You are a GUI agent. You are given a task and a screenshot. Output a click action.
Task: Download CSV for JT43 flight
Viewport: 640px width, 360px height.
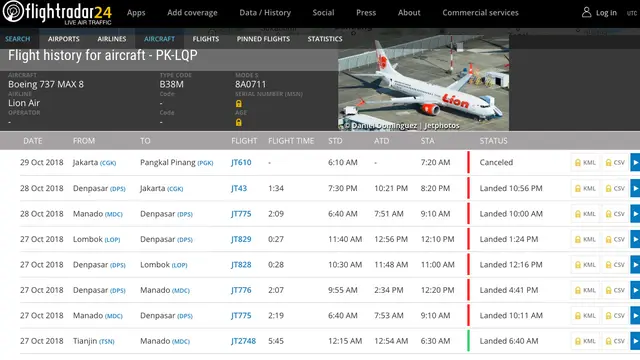(x=615, y=188)
